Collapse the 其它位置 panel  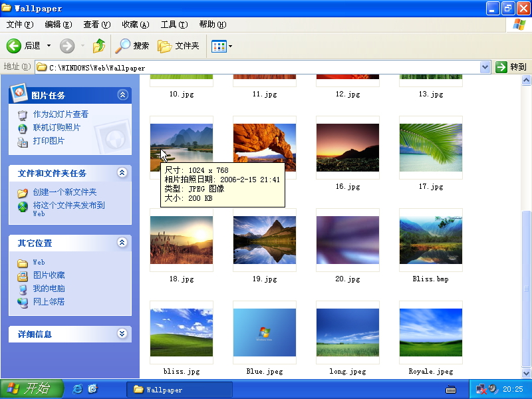click(122, 242)
